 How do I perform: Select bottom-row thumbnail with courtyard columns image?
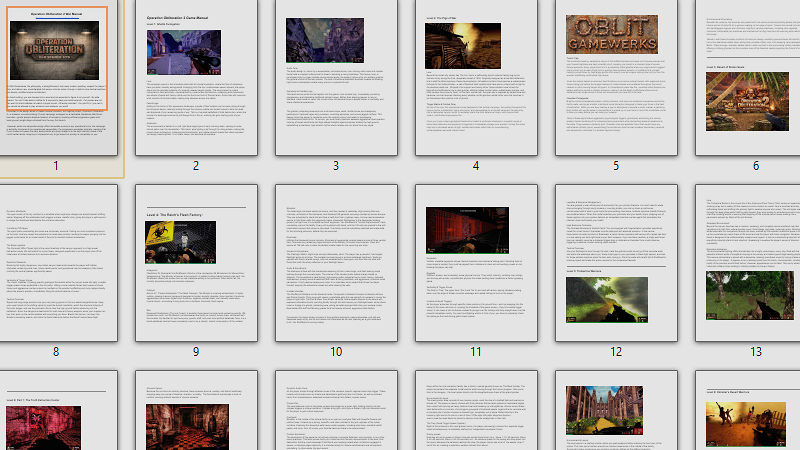click(x=616, y=410)
